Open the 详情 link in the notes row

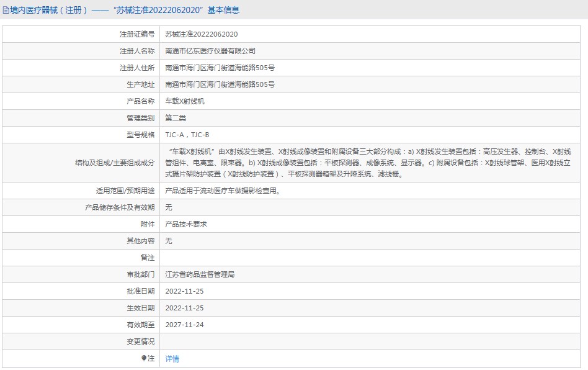pos(172,359)
